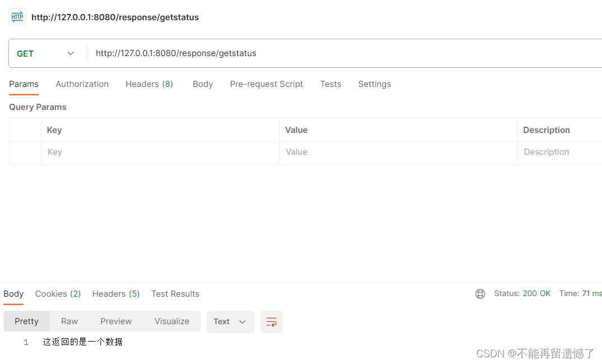Open the Pre-request Script tab

[266, 84]
